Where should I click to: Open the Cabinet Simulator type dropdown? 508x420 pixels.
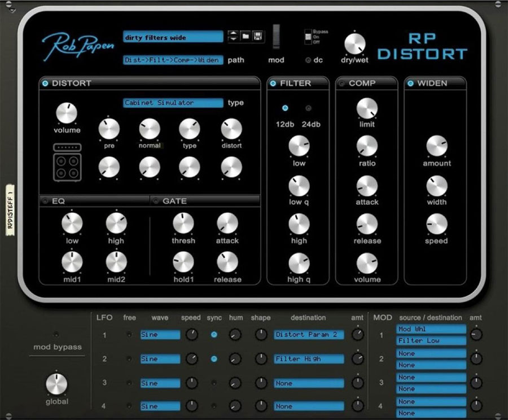pos(173,103)
